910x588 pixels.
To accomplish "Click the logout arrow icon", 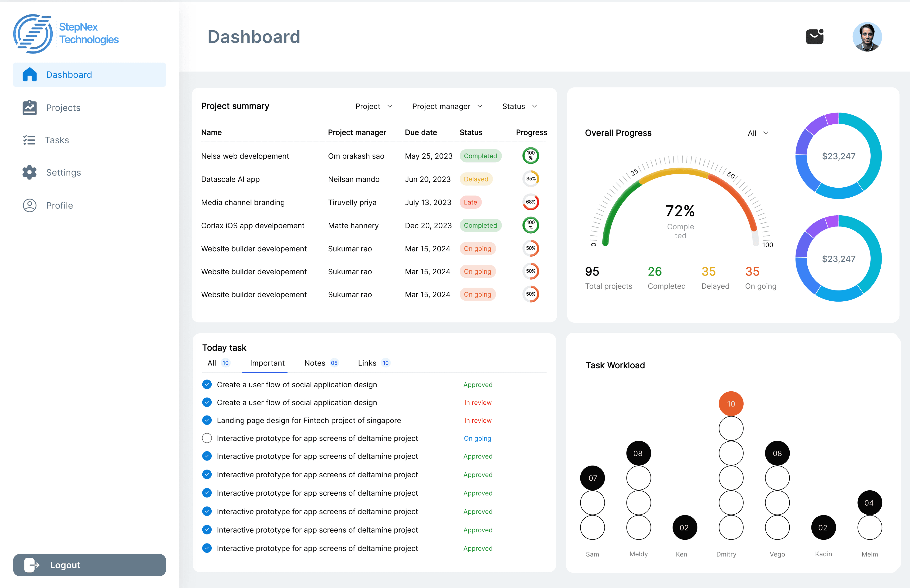I will point(32,565).
